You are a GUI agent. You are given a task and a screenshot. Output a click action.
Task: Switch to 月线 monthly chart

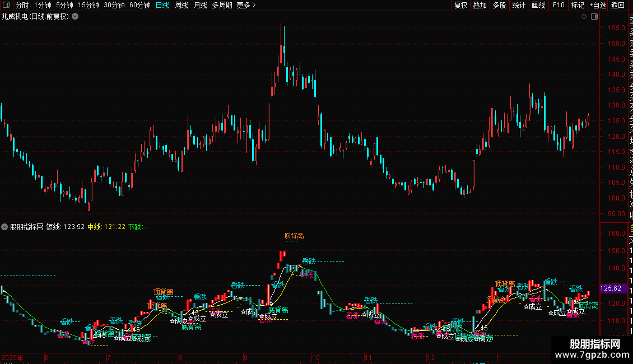(x=200, y=5)
